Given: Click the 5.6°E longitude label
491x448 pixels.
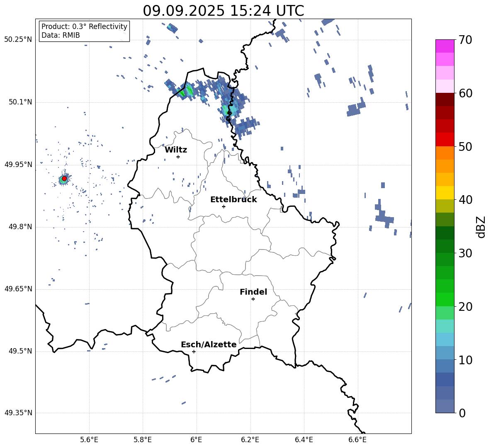Looking at the screenshot, I should coord(89,440).
